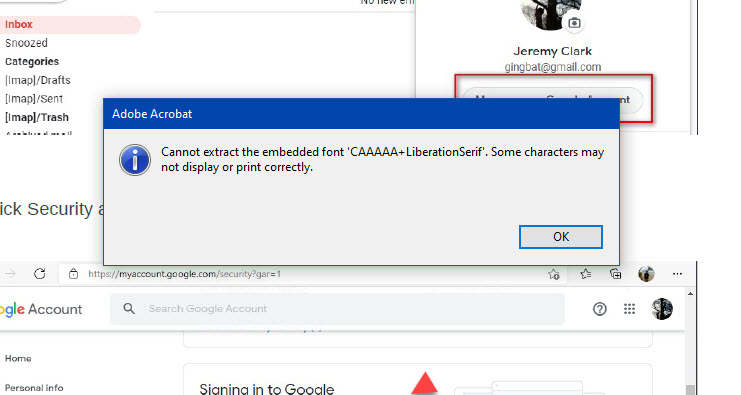The image size is (741, 395).
Task: Click the gingbat@gmail.com email address
Action: tap(552, 67)
